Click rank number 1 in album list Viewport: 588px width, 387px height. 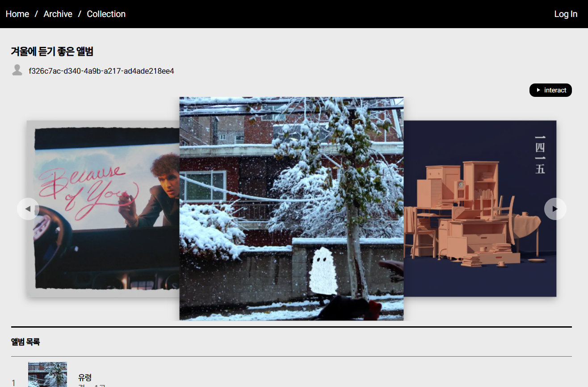click(14, 383)
